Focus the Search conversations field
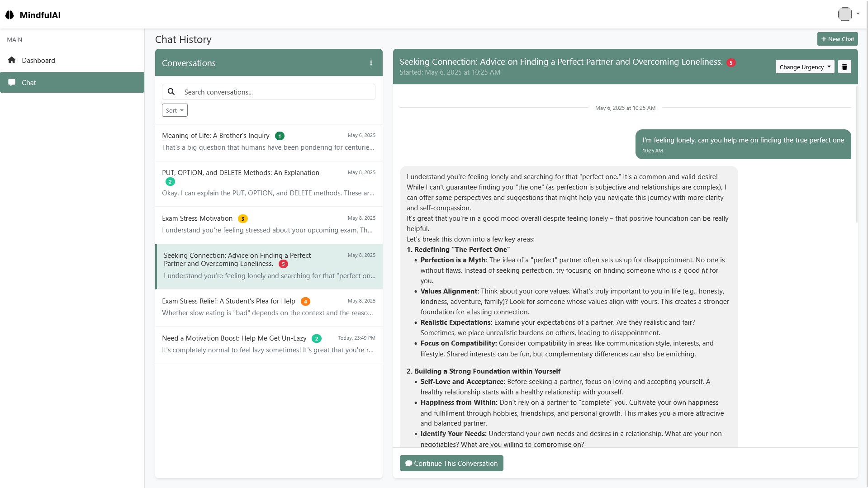This screenshot has width=868, height=488. (276, 92)
